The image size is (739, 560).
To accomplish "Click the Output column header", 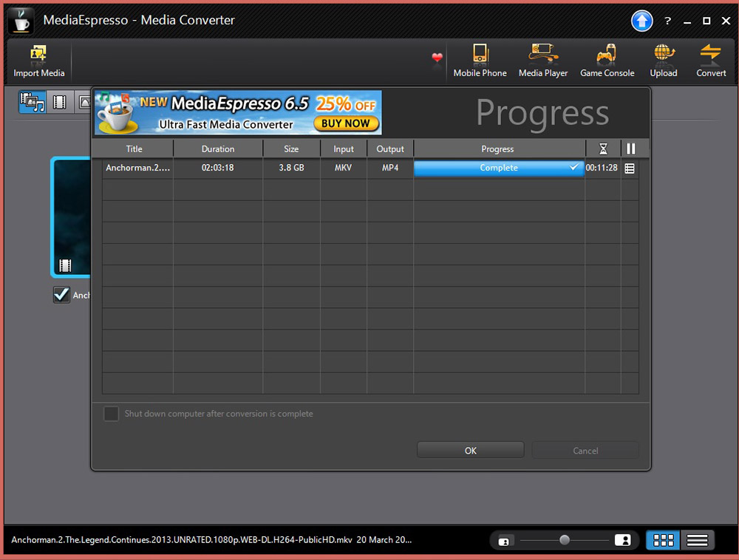I will pyautogui.click(x=389, y=148).
